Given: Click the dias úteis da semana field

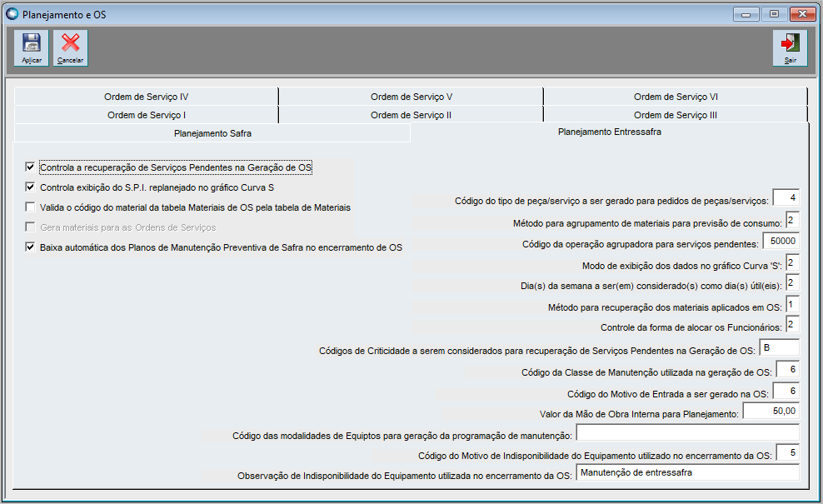Looking at the screenshot, I should click(792, 283).
